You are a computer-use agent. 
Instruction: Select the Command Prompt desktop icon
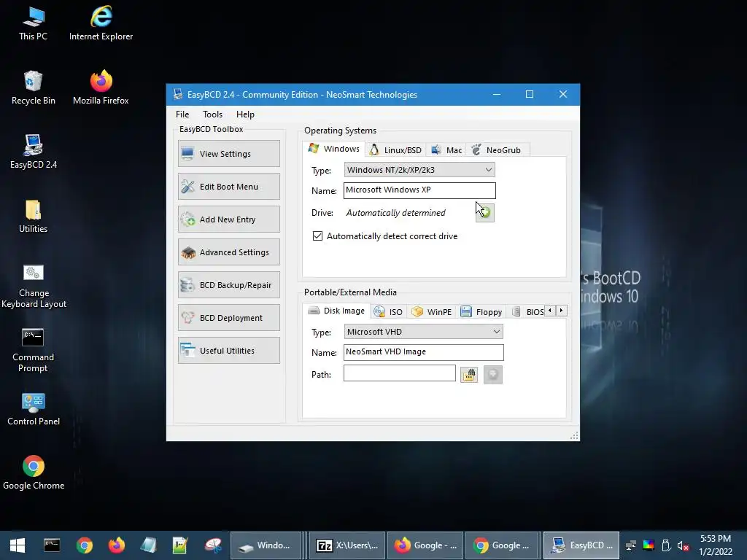click(x=33, y=351)
